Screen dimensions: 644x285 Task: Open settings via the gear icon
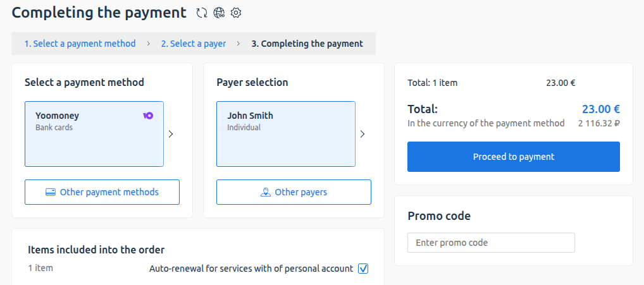(x=236, y=13)
